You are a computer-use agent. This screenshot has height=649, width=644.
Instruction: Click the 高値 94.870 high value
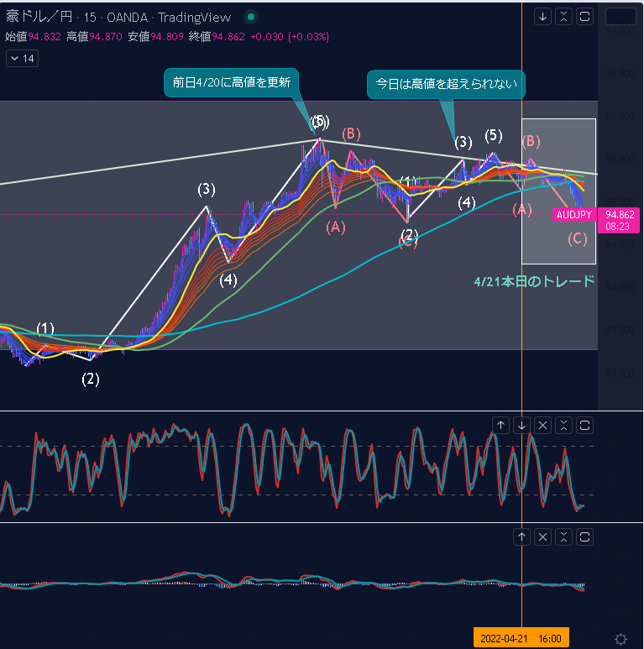coord(94,37)
